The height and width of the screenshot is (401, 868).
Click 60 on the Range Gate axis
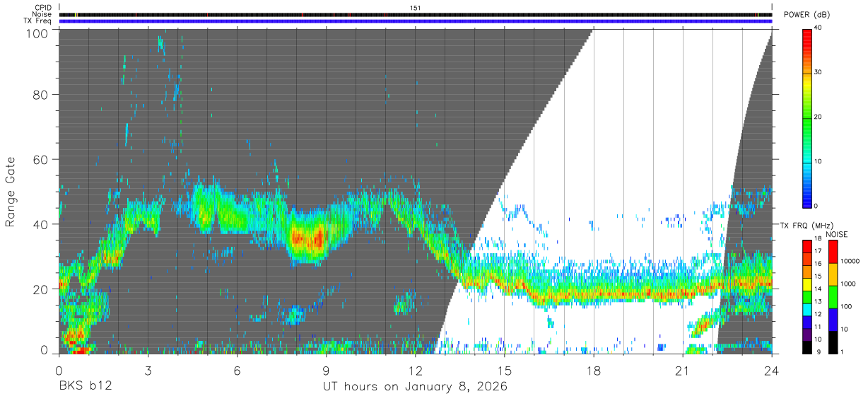41,159
